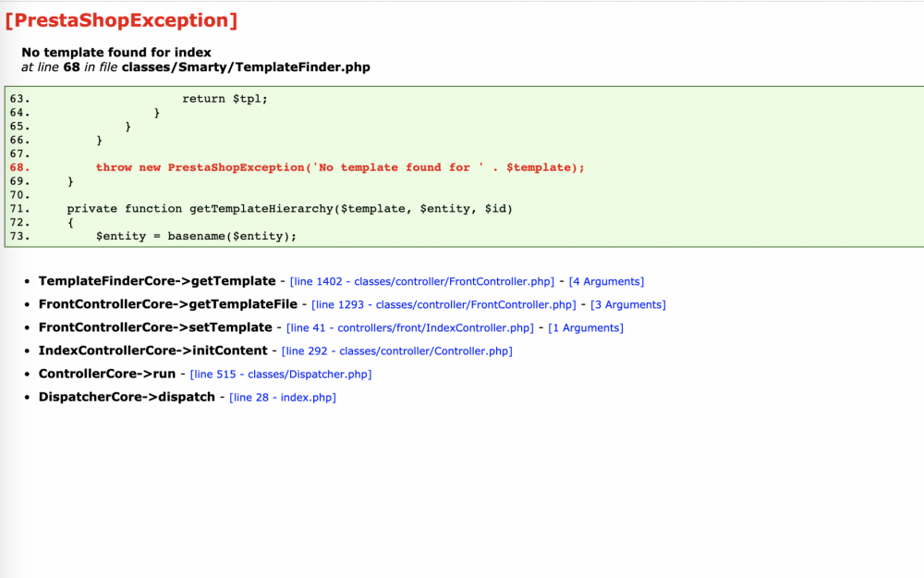
Task: Click the PrestaShopException heading
Action: (121, 20)
